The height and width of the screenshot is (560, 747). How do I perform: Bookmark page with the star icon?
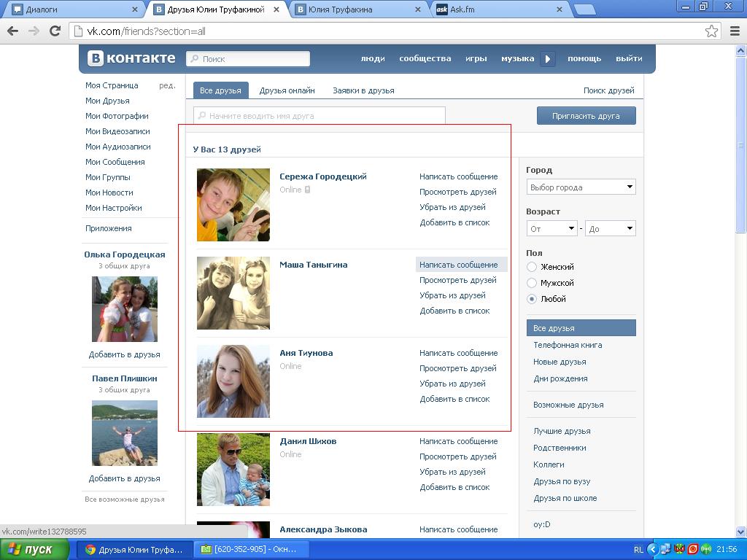[711, 31]
